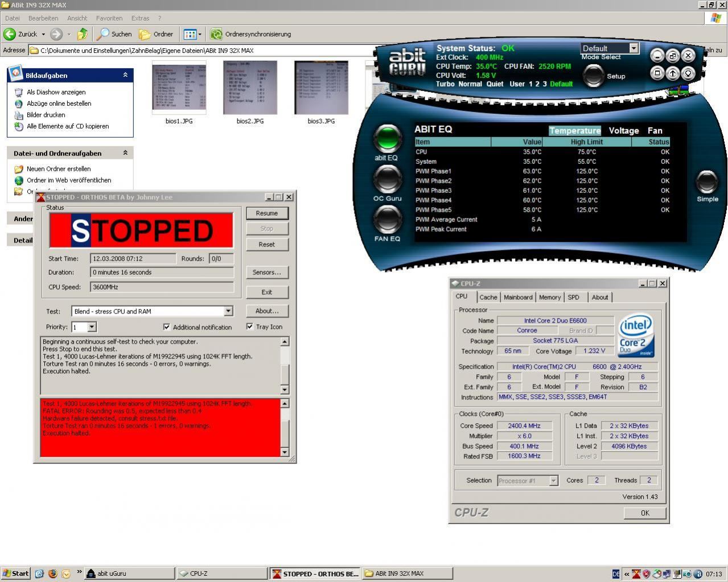This screenshot has height=582, width=728.
Task: Click OK in CPU-Z
Action: tap(645, 513)
